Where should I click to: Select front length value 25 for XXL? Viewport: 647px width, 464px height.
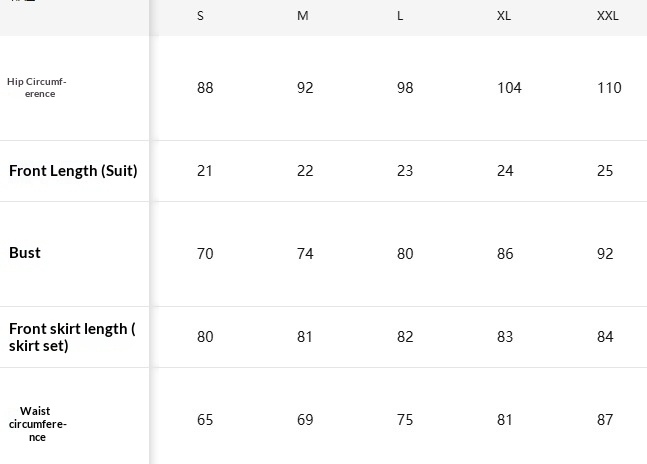605,171
